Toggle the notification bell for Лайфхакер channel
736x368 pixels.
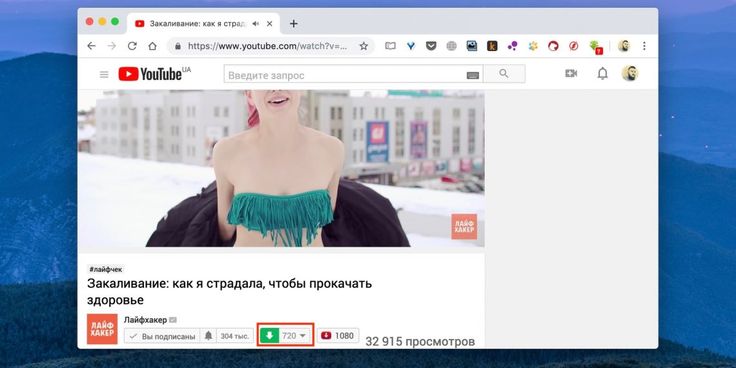(x=208, y=336)
